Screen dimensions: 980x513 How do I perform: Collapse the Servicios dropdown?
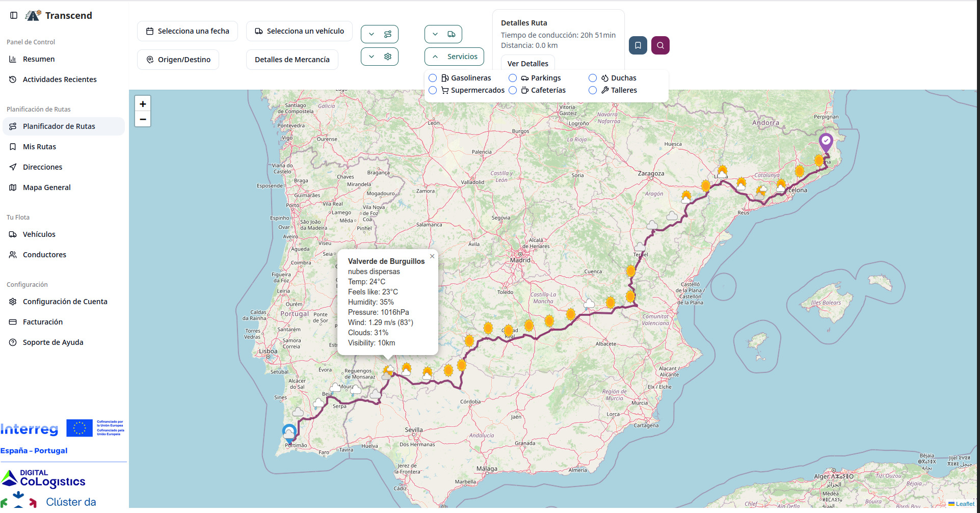pyautogui.click(x=454, y=57)
